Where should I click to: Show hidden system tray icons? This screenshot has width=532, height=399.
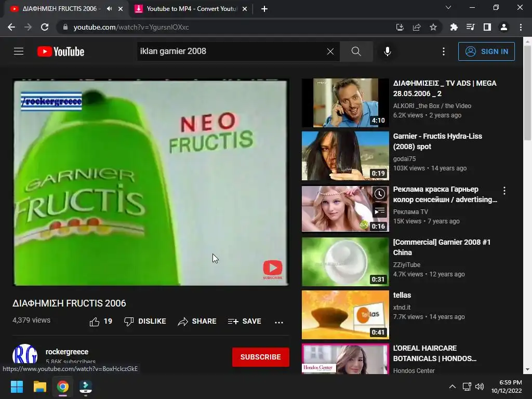453,387
